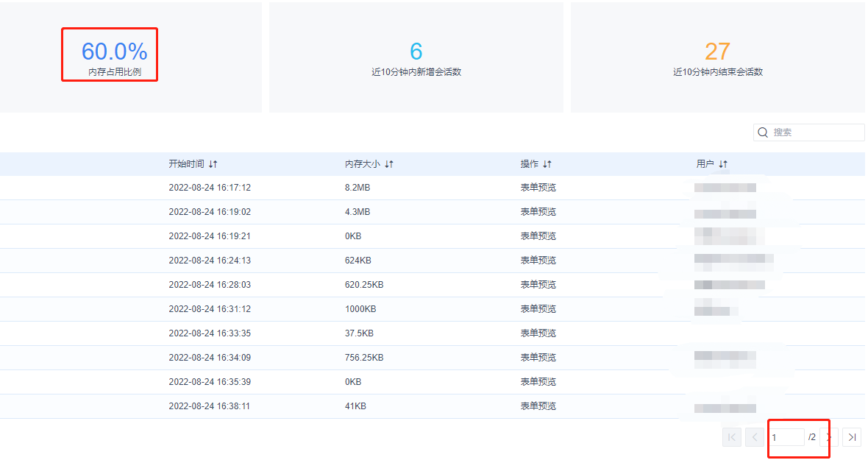Jump to last page button
Image resolution: width=868 pixels, height=460 pixels.
click(x=852, y=437)
